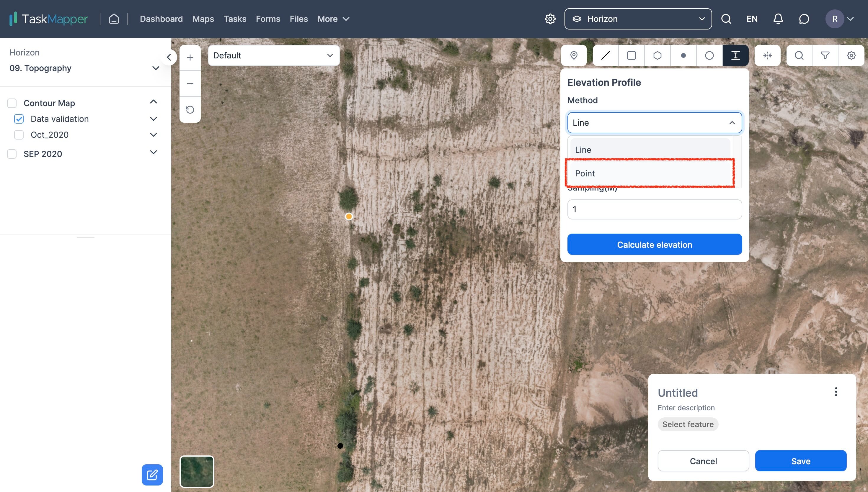Screen dimensions: 868x492
Task: Open map settings gear
Action: tap(851, 55)
